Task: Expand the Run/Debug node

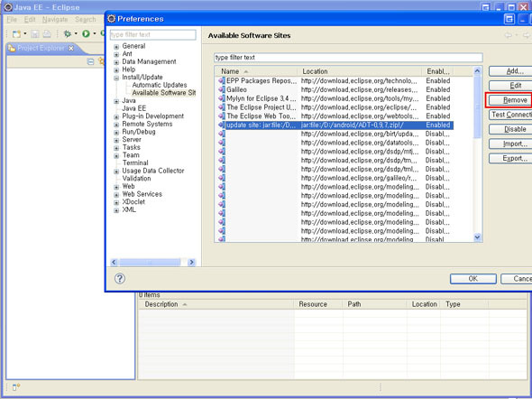Action: point(116,133)
